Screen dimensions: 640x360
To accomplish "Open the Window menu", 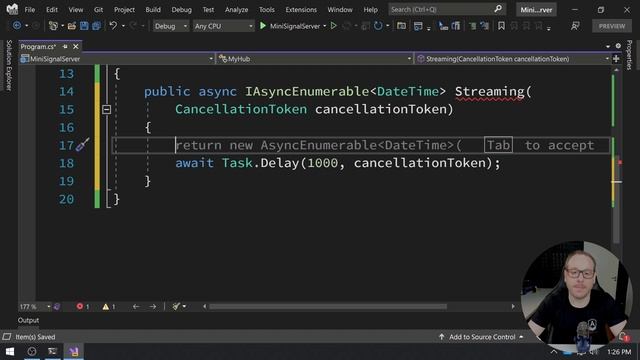I will pyautogui.click(x=340, y=9).
